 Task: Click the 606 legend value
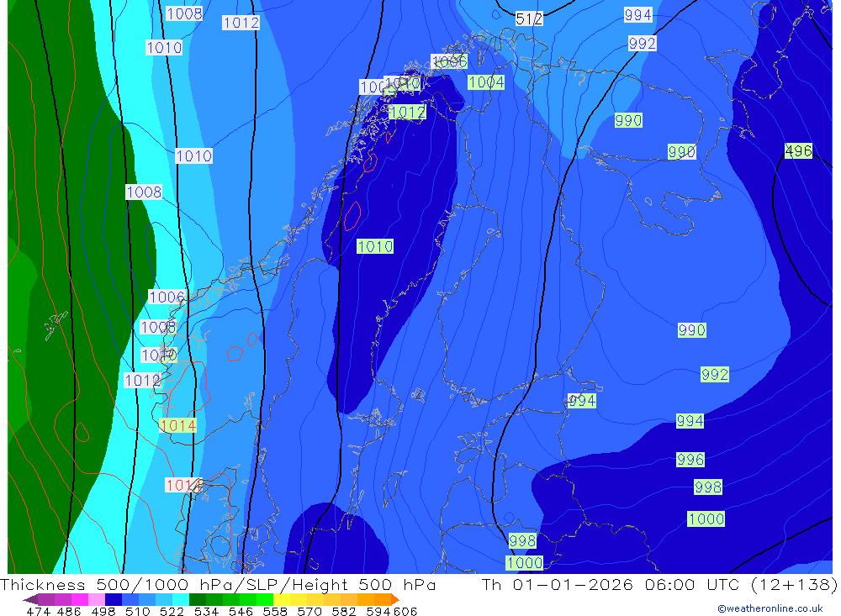click(405, 611)
